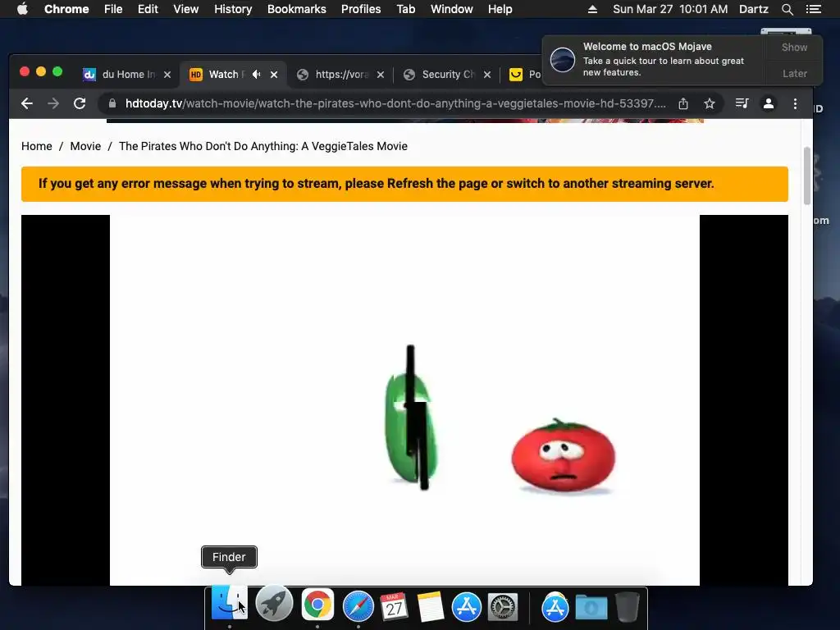
Task: Mute the Watch tab audio icon
Action: tap(257, 75)
